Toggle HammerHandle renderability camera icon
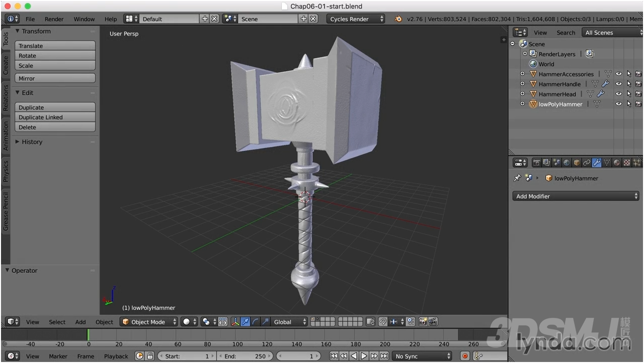644x363 pixels. (638, 84)
